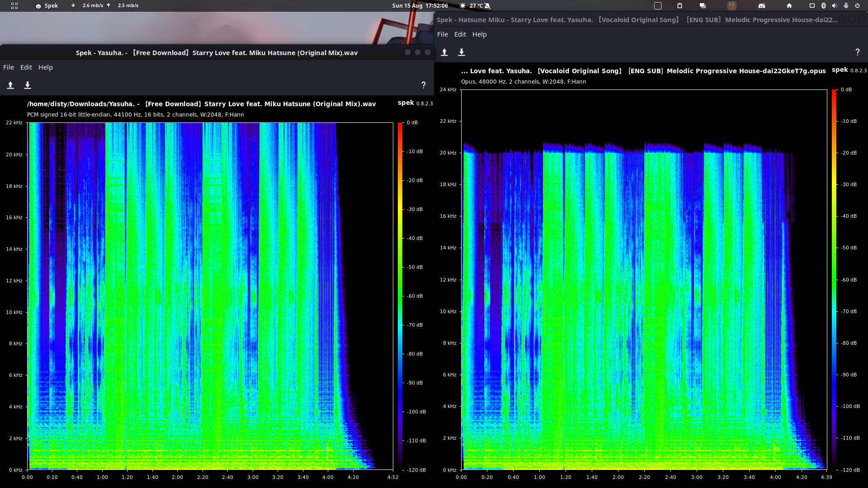Click the /home/disty/Downloads/Yasuha file path heading
The width and height of the screenshot is (868, 488).
coord(201,104)
